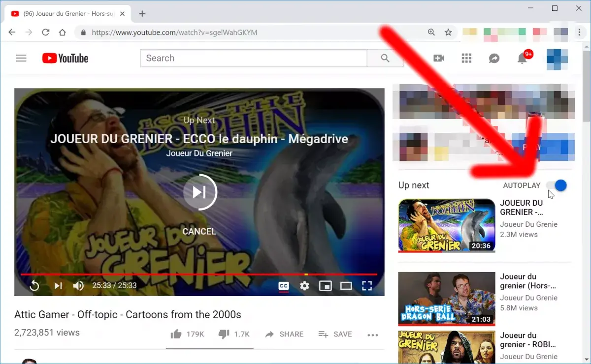Bookmark this page with the star
Screen dimensions: 591x364
pyautogui.click(x=448, y=32)
